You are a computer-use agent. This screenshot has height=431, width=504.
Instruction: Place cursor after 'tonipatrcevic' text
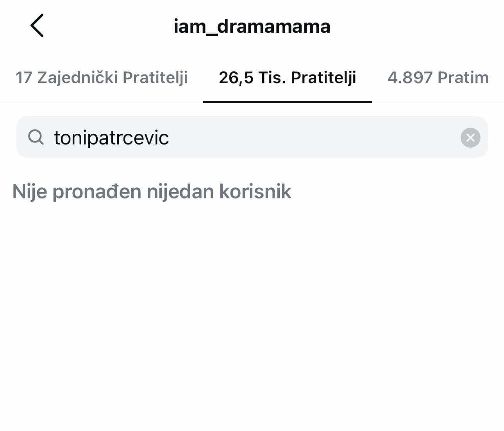[x=170, y=138]
